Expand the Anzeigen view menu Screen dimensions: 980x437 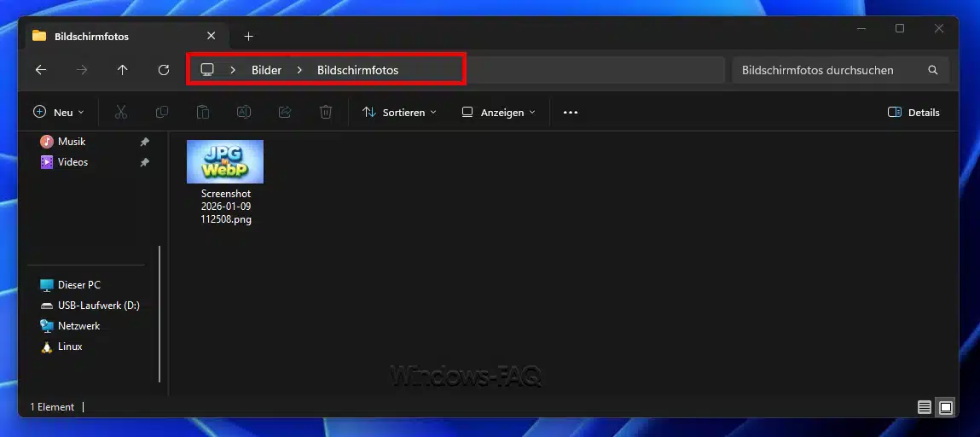(x=498, y=112)
